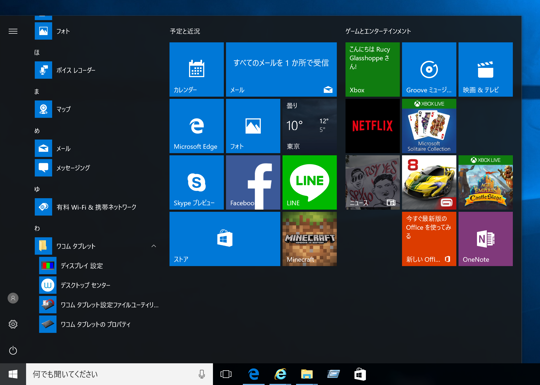Image resolution: width=540 pixels, height=385 pixels.
Task: Launch the Microsoft Edge tile
Action: pyautogui.click(x=197, y=126)
